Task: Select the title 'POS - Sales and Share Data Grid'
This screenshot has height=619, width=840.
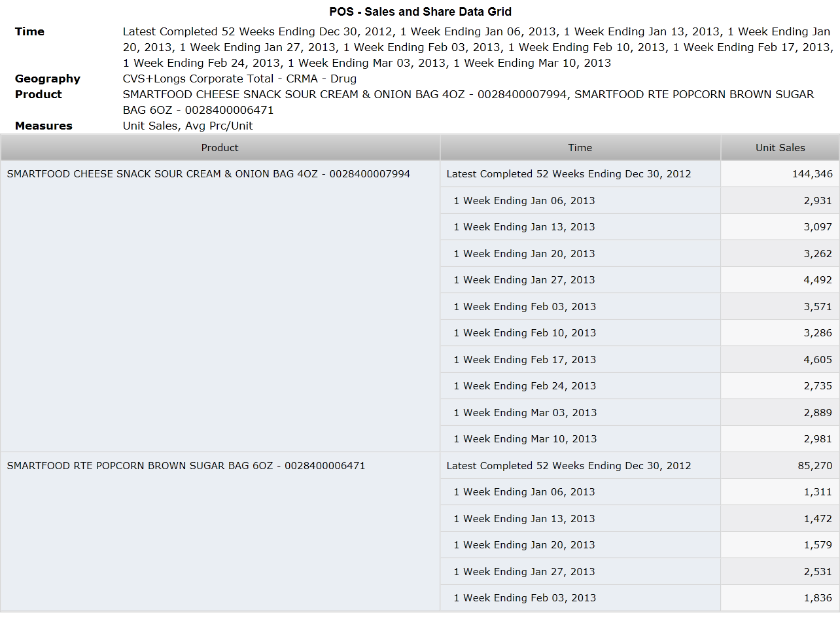Action: pyautogui.click(x=420, y=12)
